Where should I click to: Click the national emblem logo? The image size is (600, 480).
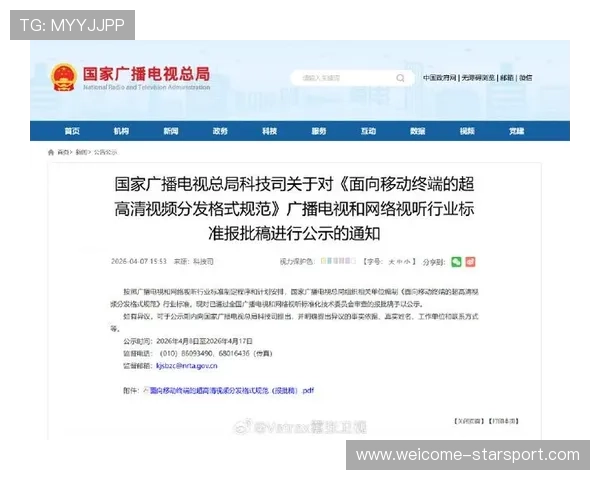click(x=63, y=77)
